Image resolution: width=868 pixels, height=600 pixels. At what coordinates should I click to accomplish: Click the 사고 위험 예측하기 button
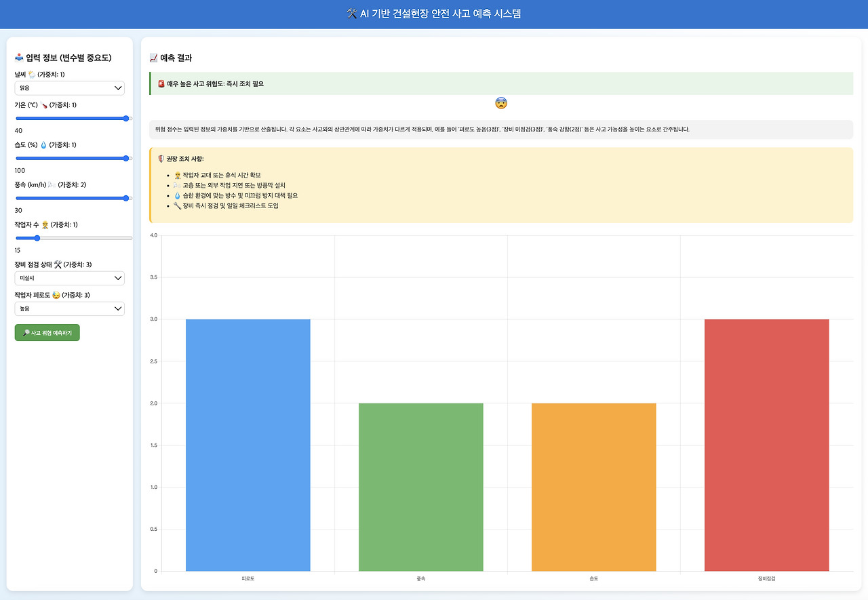(47, 333)
